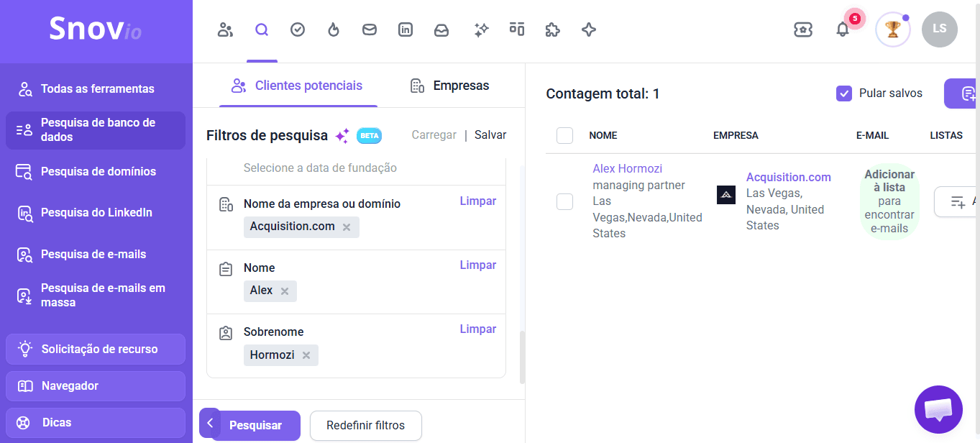Open the Alex Hormozi profile link

pyautogui.click(x=627, y=168)
